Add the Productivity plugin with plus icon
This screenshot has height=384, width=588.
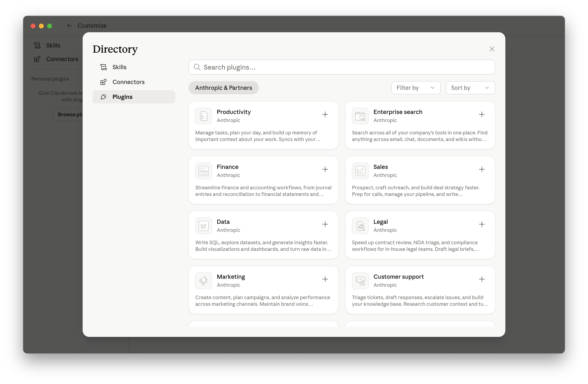click(x=325, y=114)
